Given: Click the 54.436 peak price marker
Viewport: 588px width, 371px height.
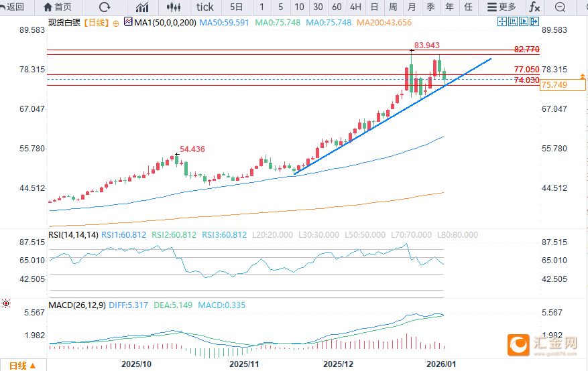Looking at the screenshot, I should (x=192, y=149).
